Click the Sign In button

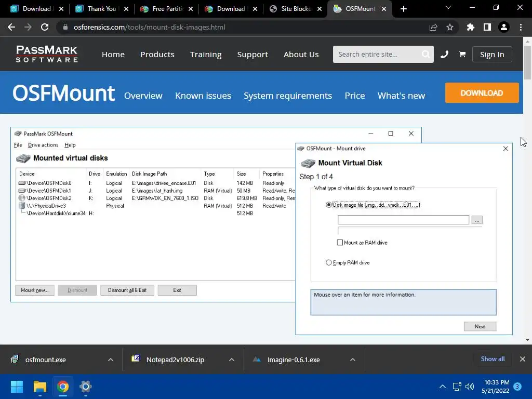pyautogui.click(x=492, y=54)
